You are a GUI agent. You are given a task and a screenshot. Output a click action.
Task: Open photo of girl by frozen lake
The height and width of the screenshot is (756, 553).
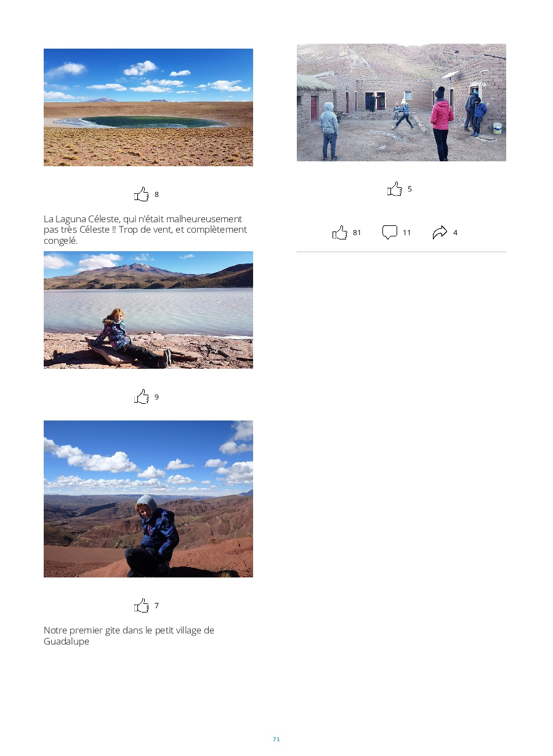148,310
